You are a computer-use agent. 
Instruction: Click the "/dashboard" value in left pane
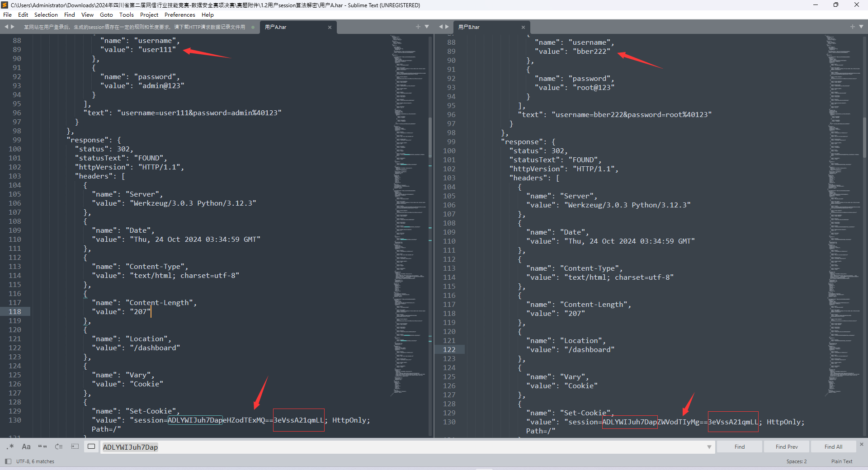[155, 348]
